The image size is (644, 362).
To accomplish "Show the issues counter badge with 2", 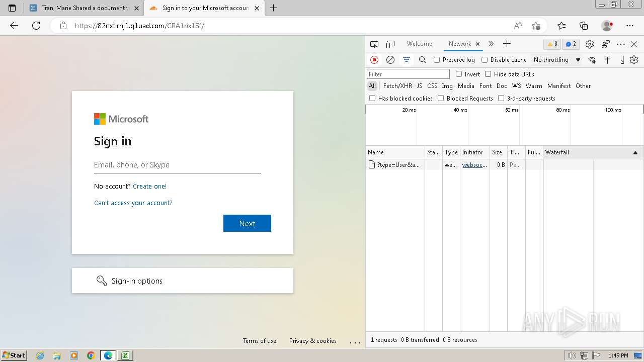I will (x=571, y=44).
